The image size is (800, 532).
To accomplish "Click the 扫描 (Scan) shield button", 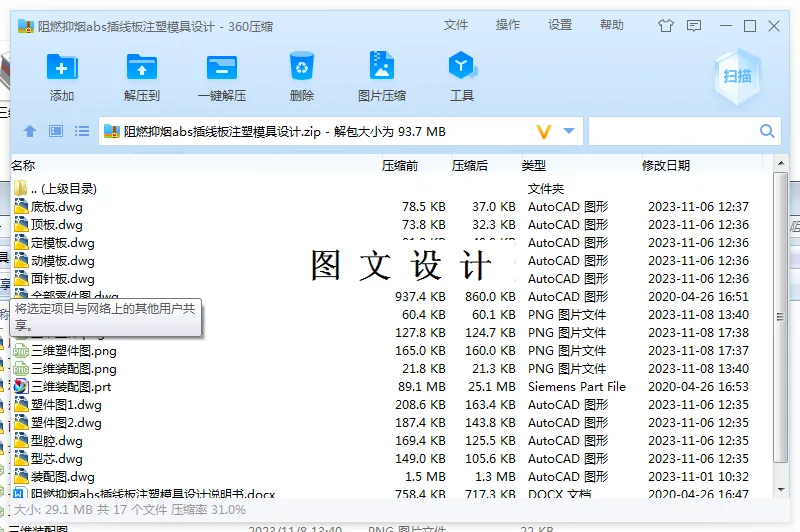I will (x=737, y=77).
